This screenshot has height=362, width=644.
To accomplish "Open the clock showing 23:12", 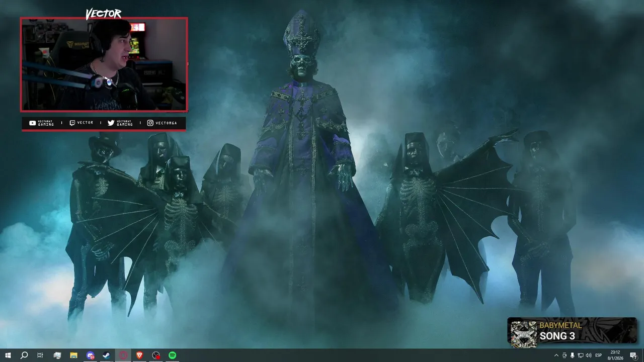I will click(x=615, y=355).
